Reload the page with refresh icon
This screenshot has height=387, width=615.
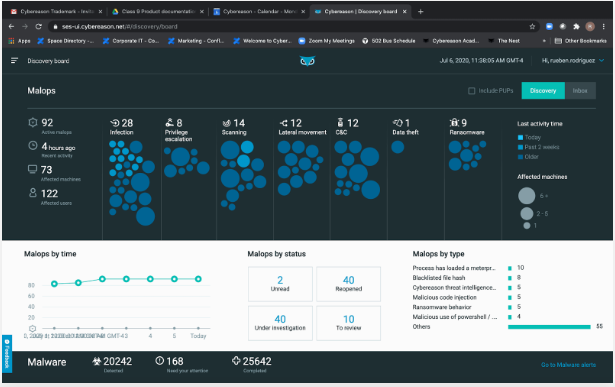pos(38,26)
